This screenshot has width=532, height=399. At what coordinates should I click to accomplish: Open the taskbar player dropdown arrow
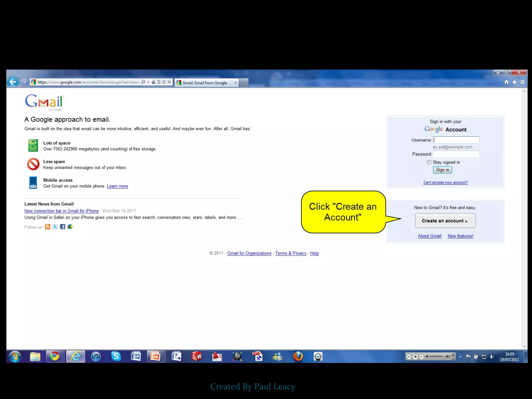(x=453, y=359)
